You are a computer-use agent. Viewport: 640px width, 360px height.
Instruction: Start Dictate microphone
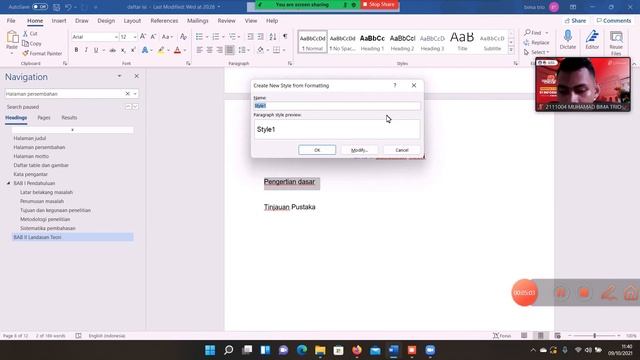(567, 40)
